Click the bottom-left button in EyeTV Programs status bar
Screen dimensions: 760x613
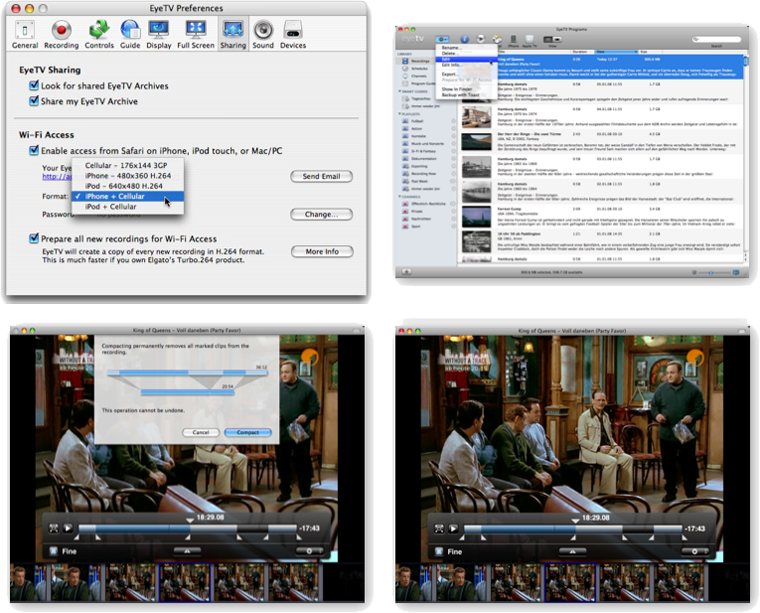pyautogui.click(x=406, y=272)
